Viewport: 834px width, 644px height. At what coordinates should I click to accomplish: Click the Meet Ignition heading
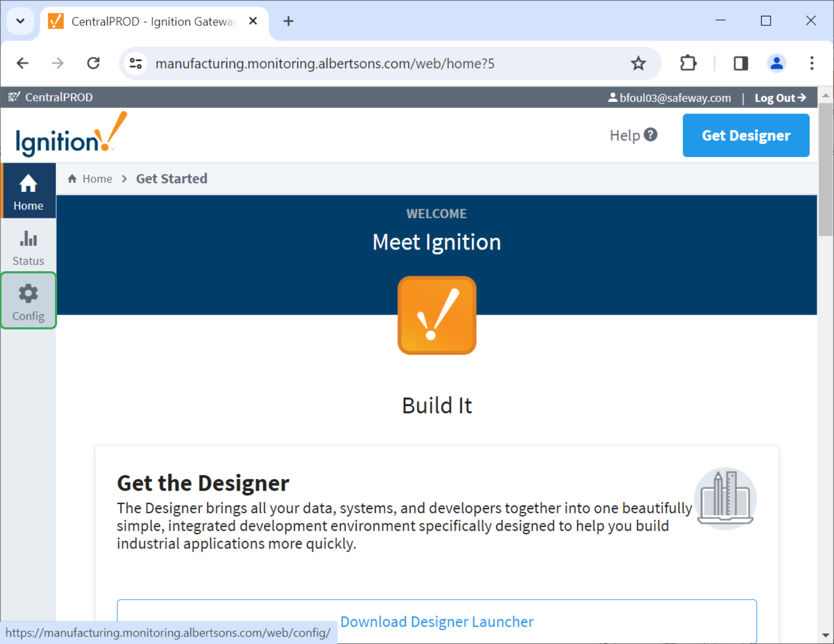point(437,242)
